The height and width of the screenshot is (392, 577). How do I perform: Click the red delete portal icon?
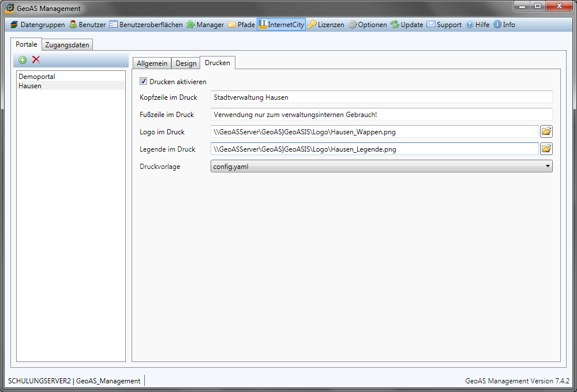pyautogui.click(x=36, y=59)
